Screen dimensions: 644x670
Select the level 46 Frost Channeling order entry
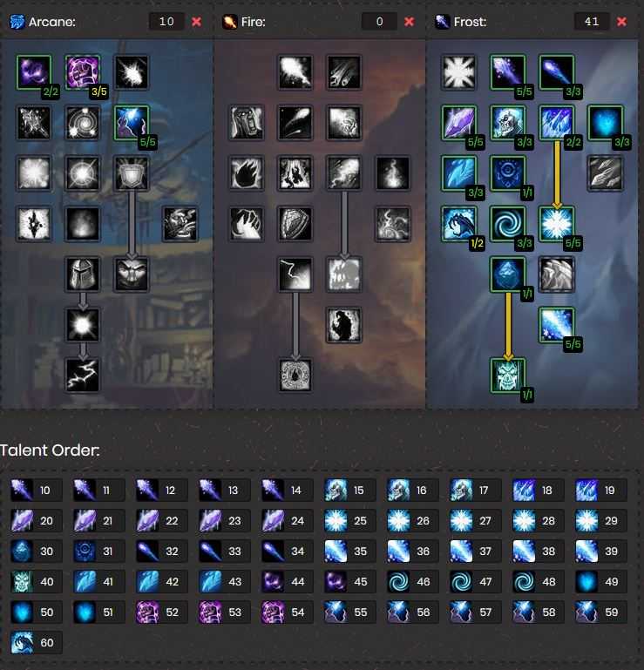(x=413, y=581)
